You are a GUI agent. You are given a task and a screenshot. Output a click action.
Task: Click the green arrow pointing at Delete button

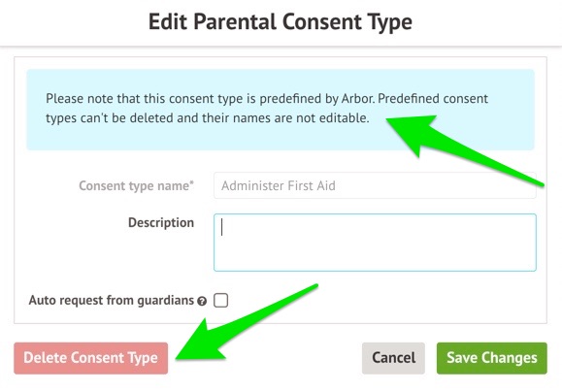(x=248, y=321)
